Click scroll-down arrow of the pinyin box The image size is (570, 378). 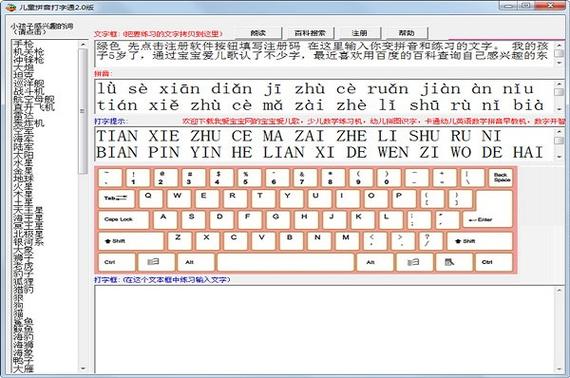coord(559,108)
